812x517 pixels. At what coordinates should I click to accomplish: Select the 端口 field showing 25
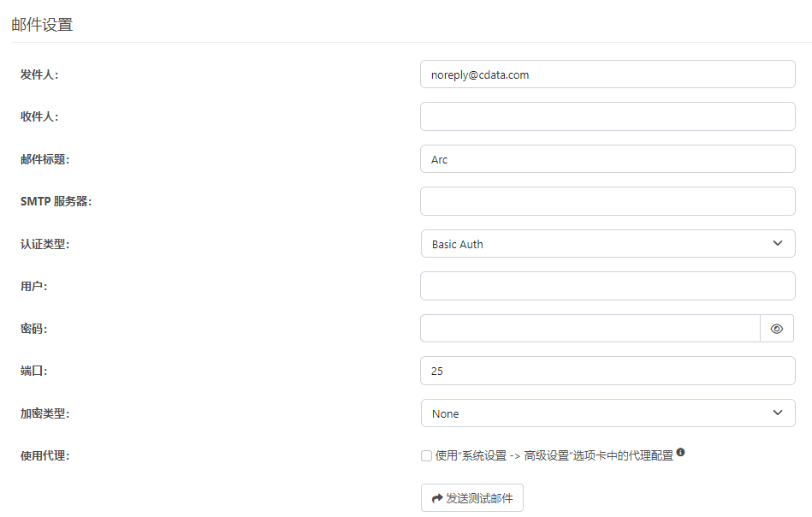coord(608,371)
